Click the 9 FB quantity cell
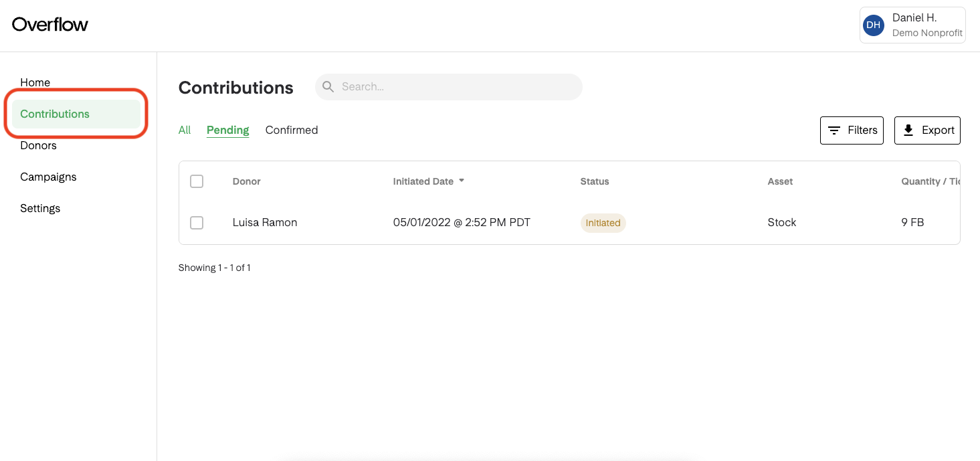The image size is (980, 461). (912, 222)
